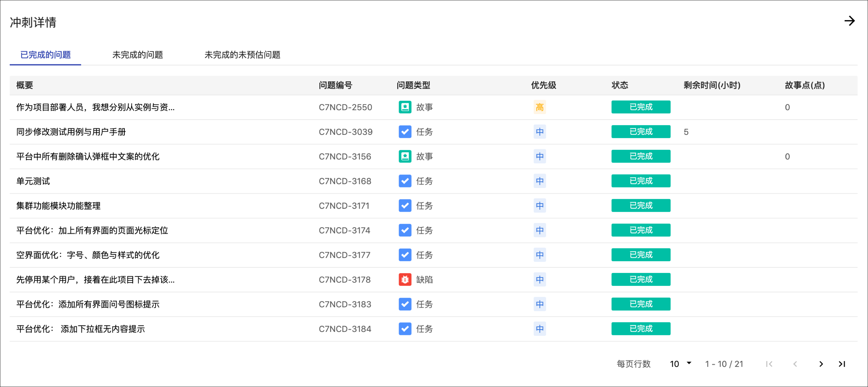Click high priority badge on first row

point(539,107)
